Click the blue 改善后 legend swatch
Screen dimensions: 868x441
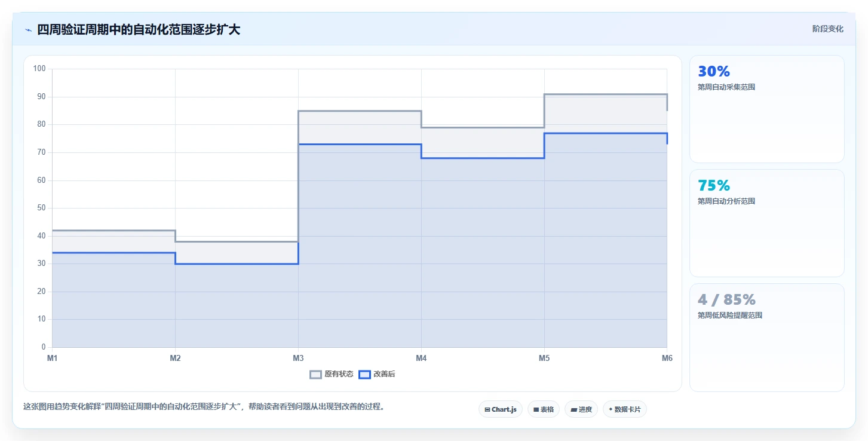364,375
